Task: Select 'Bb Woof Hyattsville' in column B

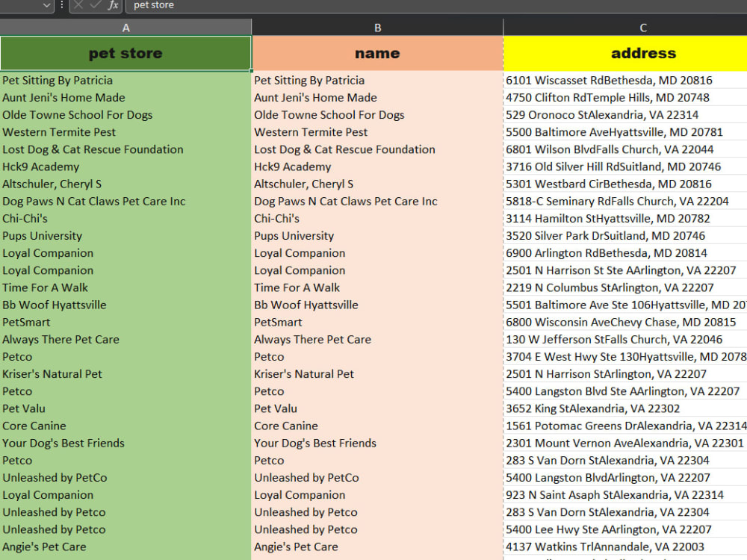Action: click(x=306, y=305)
